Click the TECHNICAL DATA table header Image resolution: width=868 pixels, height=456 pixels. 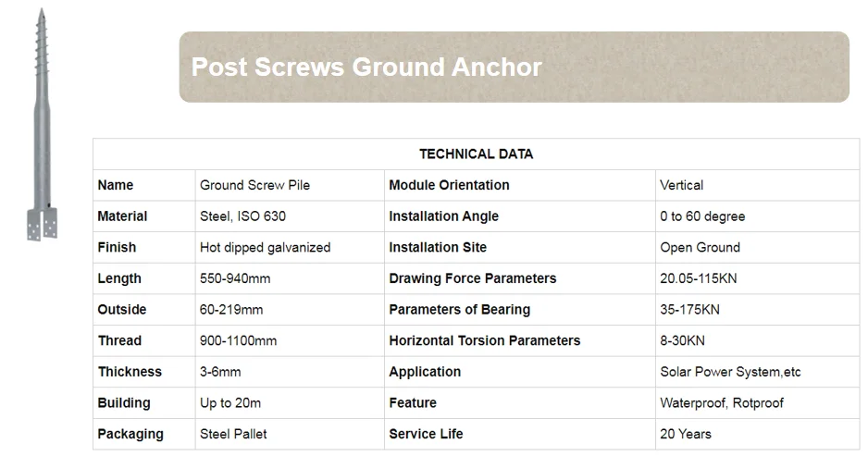click(x=476, y=154)
